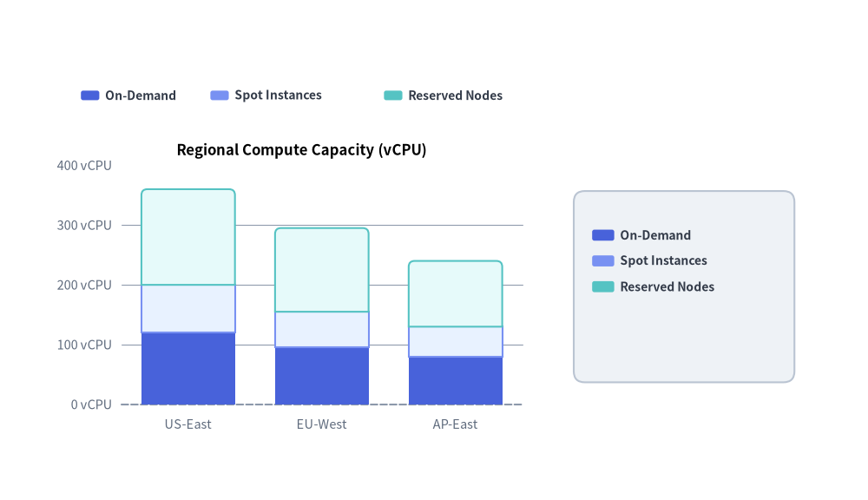Click AP-East Reserved Nodes bar segment
The height and width of the screenshot is (500, 868).
pyautogui.click(x=456, y=293)
